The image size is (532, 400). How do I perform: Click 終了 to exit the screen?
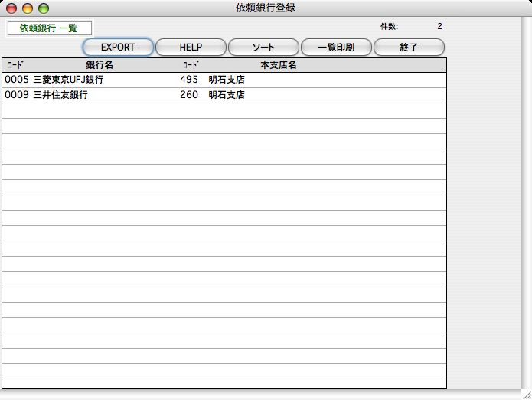(x=409, y=48)
